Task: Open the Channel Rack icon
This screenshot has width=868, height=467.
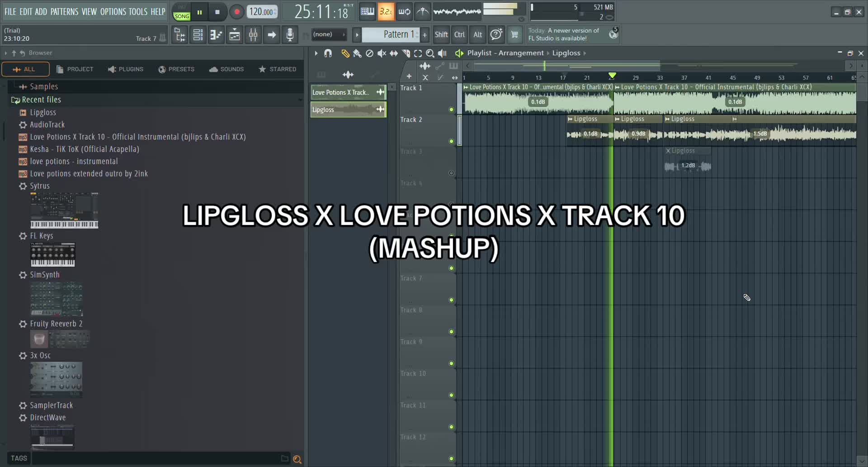Action: pyautogui.click(x=198, y=35)
